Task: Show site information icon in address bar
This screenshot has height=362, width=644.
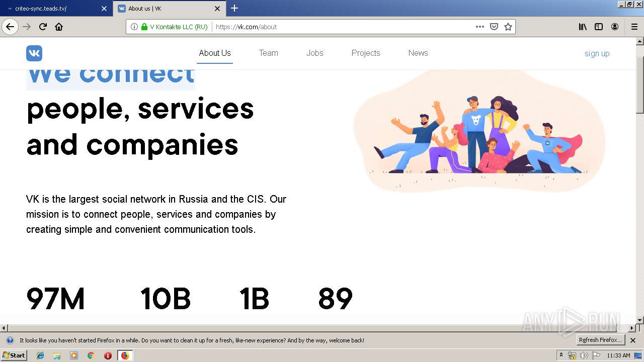Action: coord(134,27)
